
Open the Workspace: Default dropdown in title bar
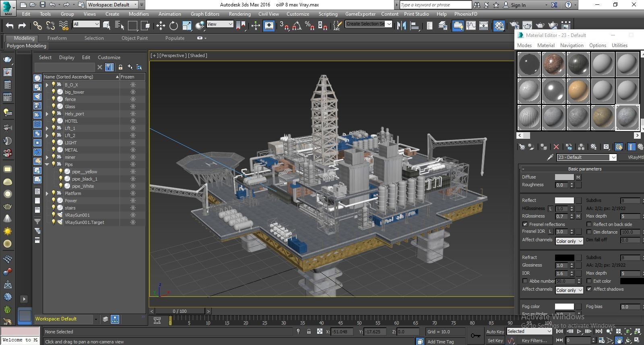pos(112,5)
